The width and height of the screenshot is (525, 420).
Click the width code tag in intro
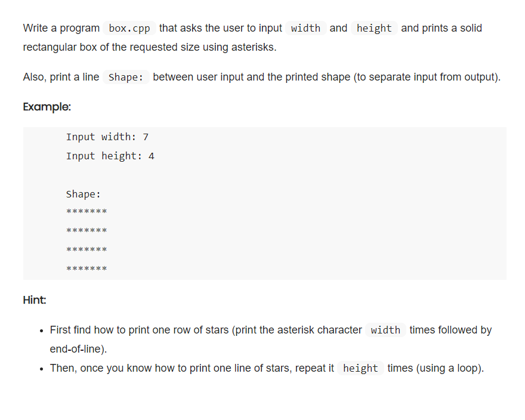coord(305,28)
